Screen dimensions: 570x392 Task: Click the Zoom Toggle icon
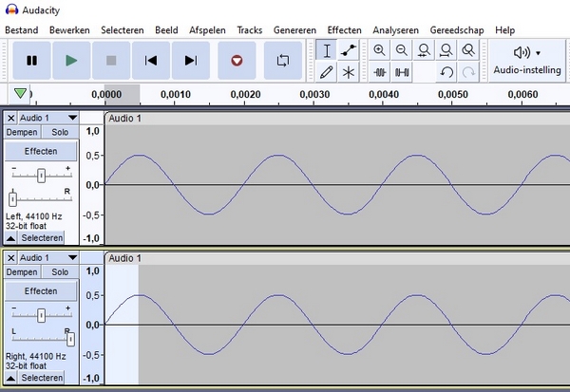(x=468, y=50)
